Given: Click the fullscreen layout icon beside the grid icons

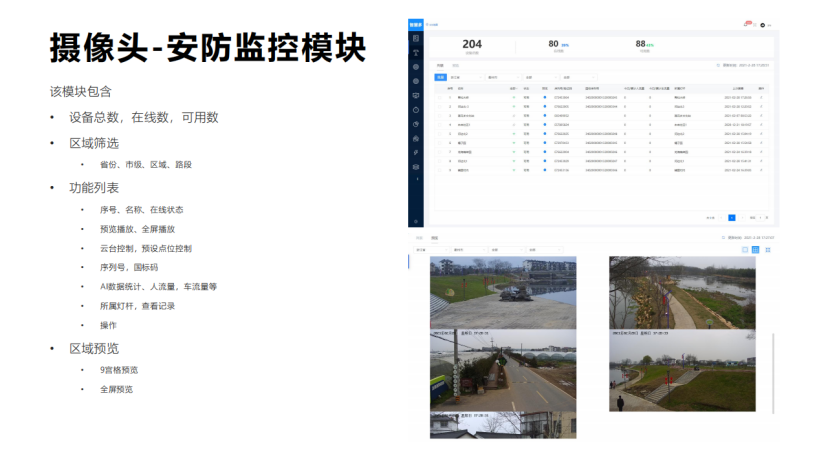Looking at the screenshot, I should pyautogui.click(x=768, y=250).
